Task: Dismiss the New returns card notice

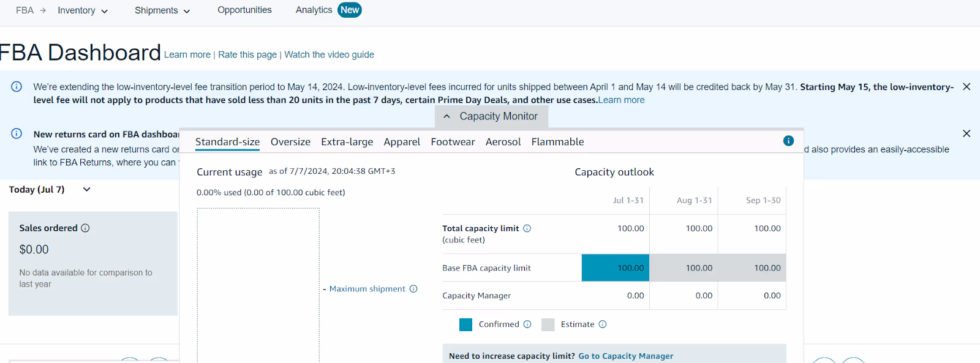Action: 967,133
